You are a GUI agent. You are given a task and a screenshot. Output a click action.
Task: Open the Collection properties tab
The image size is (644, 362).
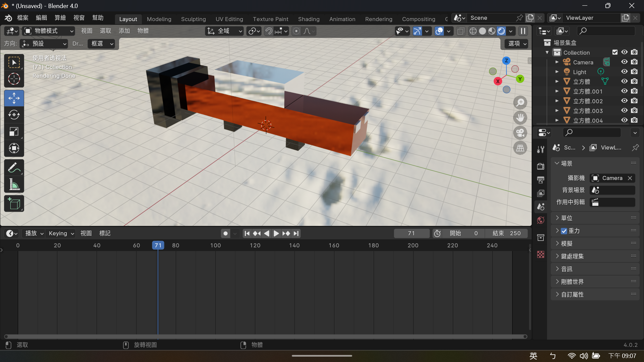[540, 238]
